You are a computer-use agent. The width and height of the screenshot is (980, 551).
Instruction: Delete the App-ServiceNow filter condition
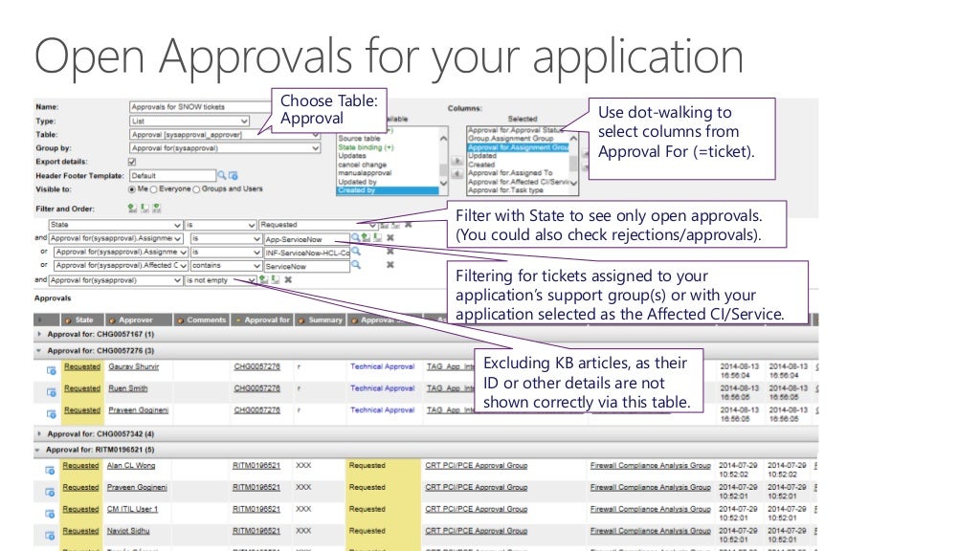pyautogui.click(x=390, y=238)
